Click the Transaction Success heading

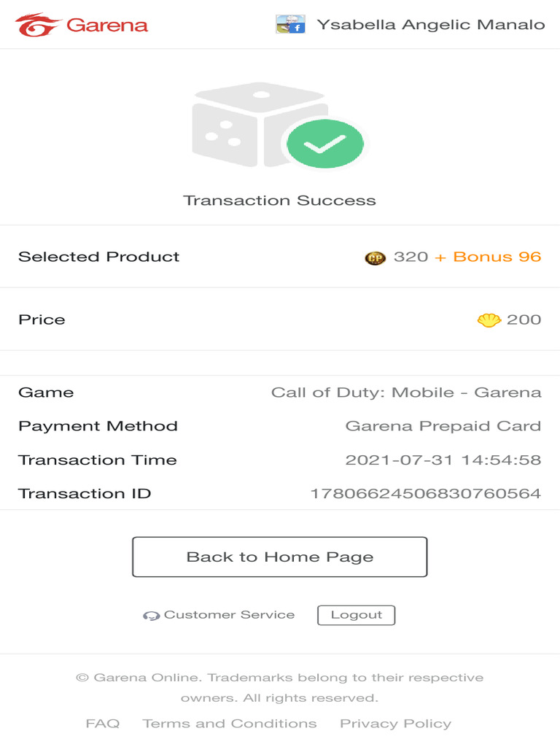pos(279,201)
